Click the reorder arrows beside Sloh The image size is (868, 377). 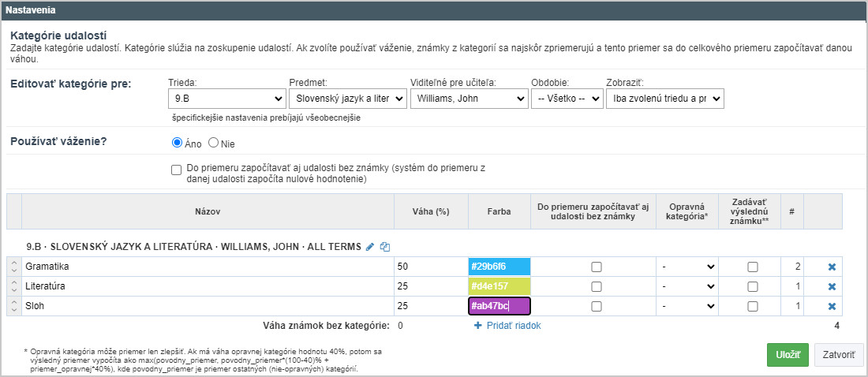pos(14,306)
